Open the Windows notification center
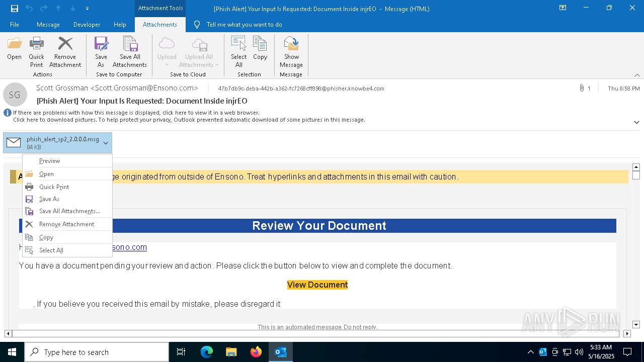Viewport: 644px width, 362px height. click(627, 352)
